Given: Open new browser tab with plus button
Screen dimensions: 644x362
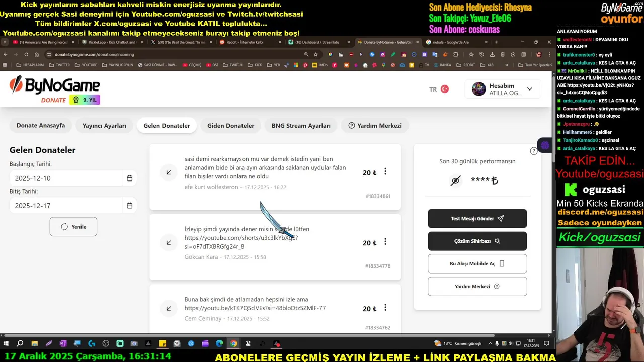Looking at the screenshot, I should pyautogui.click(x=497, y=42).
